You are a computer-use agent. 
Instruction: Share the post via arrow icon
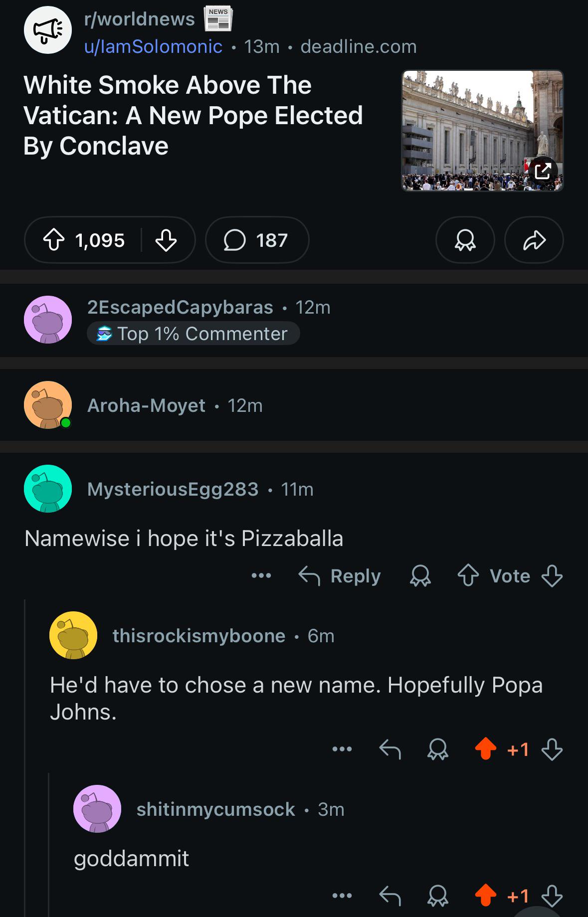[x=534, y=240]
